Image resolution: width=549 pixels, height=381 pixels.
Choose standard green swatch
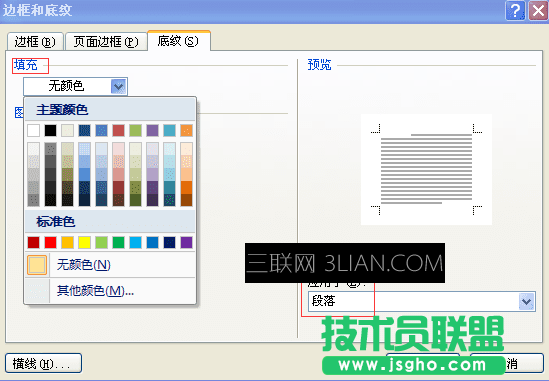click(x=118, y=242)
